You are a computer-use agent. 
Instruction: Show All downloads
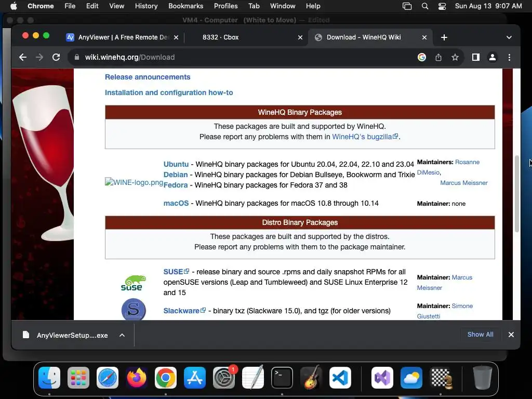tap(481, 335)
